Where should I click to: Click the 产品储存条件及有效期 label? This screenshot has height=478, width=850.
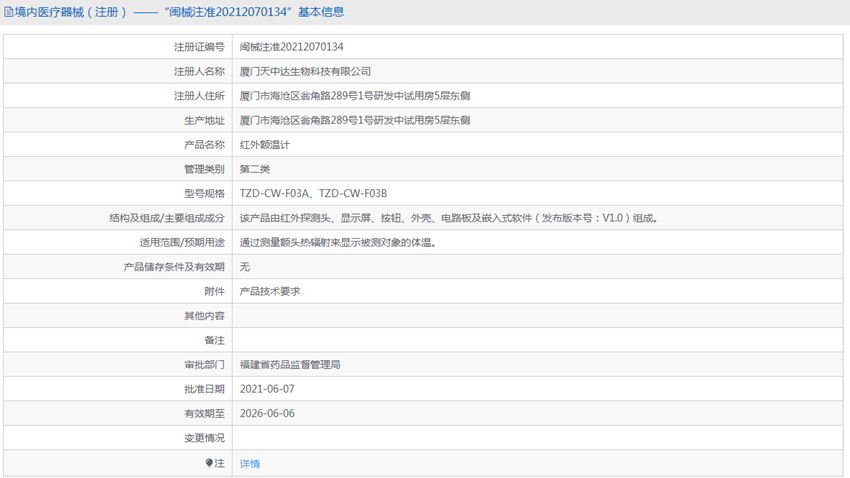pyautogui.click(x=173, y=267)
